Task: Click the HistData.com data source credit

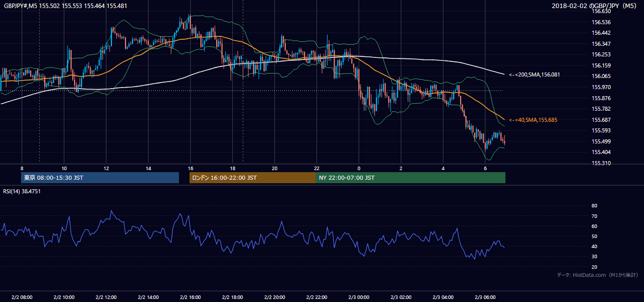Action: pyautogui.click(x=597, y=275)
